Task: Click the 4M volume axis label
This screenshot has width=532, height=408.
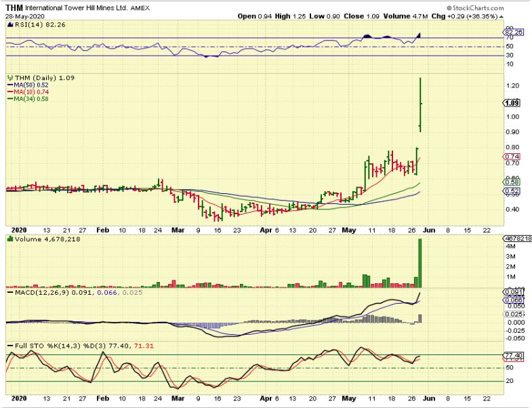Action: [511, 246]
